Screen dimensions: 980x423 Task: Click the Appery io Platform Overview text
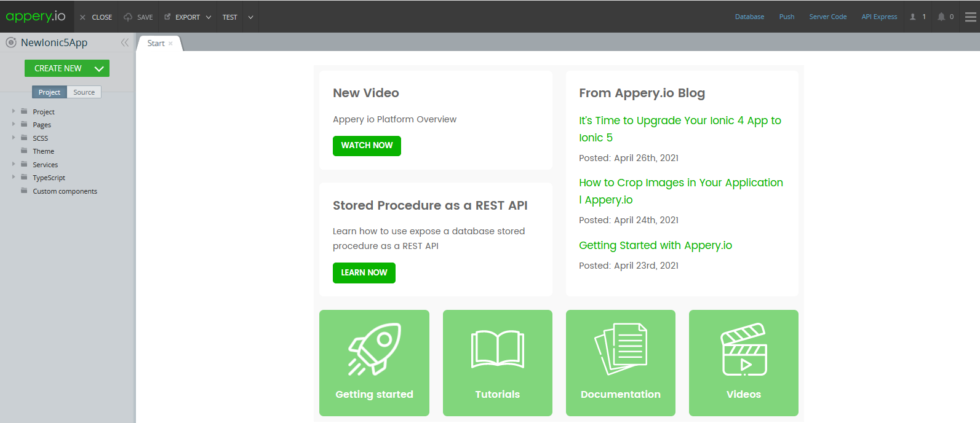tap(394, 119)
